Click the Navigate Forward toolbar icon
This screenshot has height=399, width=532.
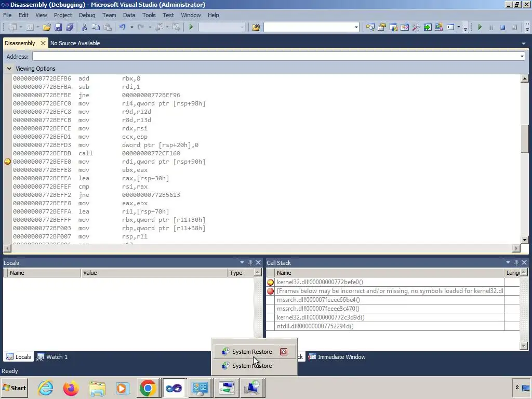[x=176, y=27]
